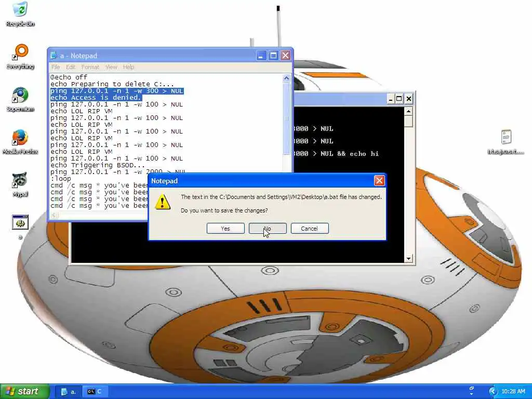Click the 10:28 AM taskbar clock
Image resolution: width=532 pixels, height=399 pixels.
(x=513, y=392)
